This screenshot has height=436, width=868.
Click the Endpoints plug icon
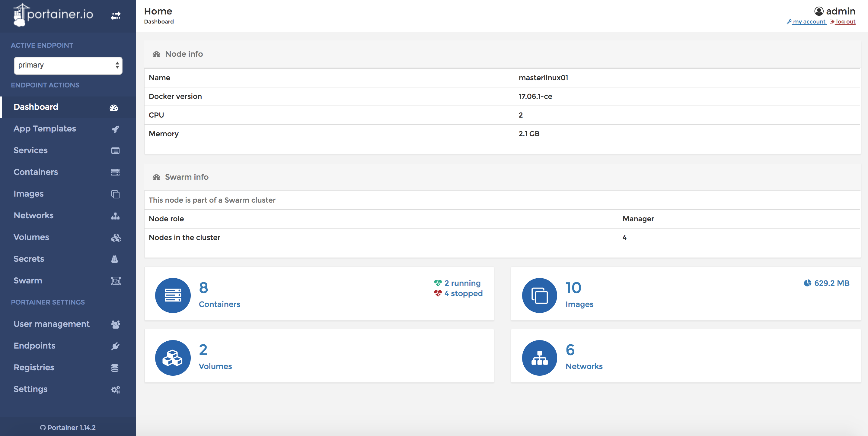(115, 346)
